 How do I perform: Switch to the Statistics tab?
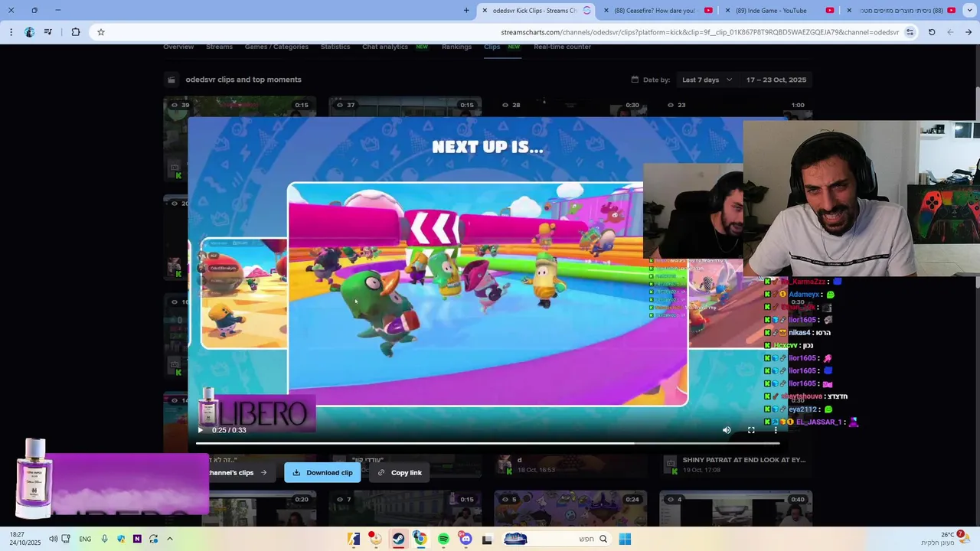335,47
